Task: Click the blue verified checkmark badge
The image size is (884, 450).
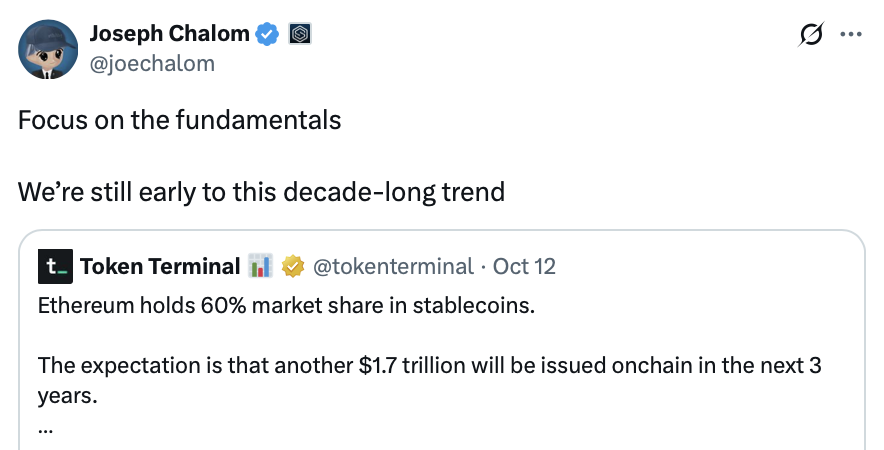Action: point(266,34)
